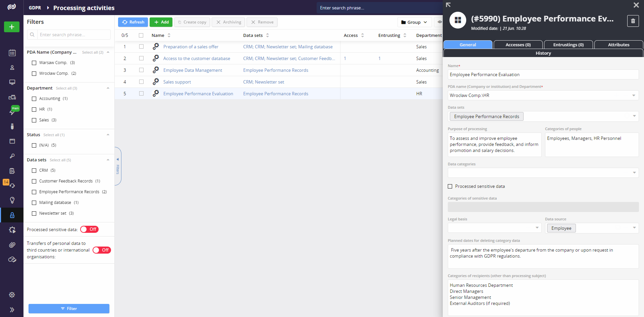Open the window icon in sidebar
The width and height of the screenshot is (644, 317).
[x=12, y=141]
